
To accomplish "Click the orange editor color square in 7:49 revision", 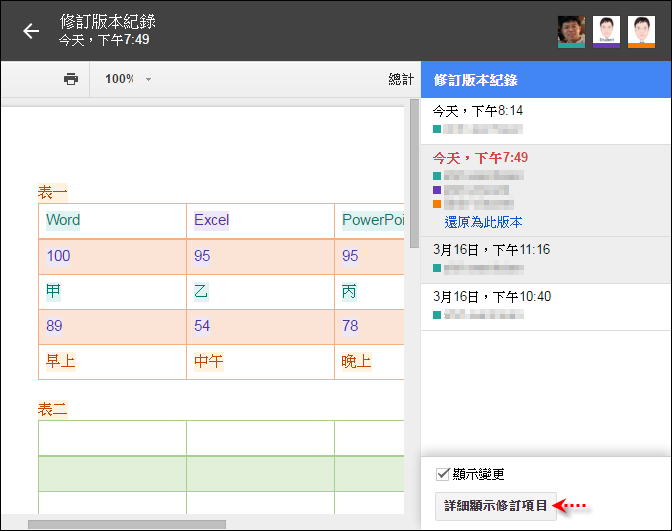I will click(437, 204).
